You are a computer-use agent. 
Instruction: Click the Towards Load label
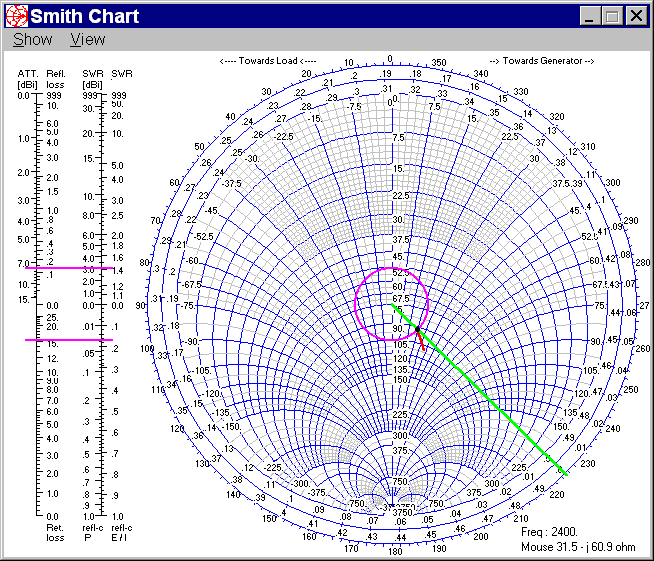click(268, 61)
